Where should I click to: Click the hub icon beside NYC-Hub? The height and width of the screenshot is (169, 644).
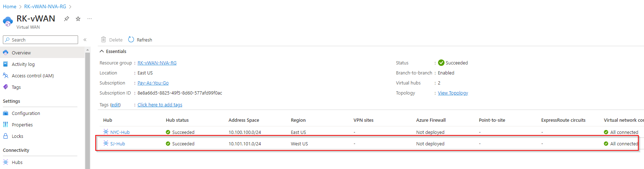coord(106,132)
